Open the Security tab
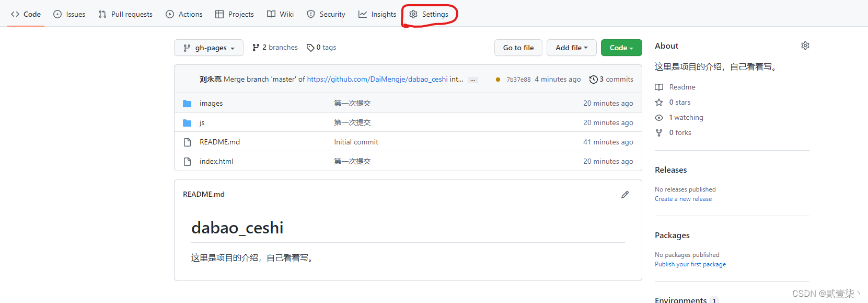This screenshot has height=303, width=868. pos(326,14)
